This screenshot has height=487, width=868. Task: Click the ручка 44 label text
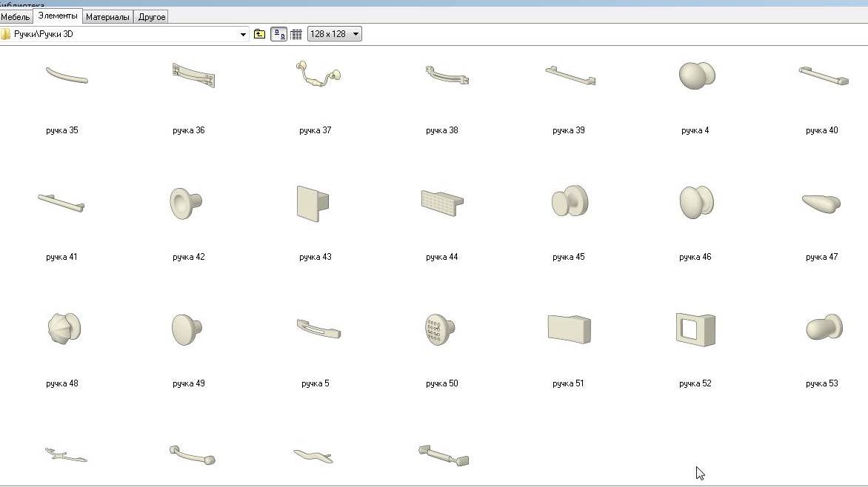point(441,257)
